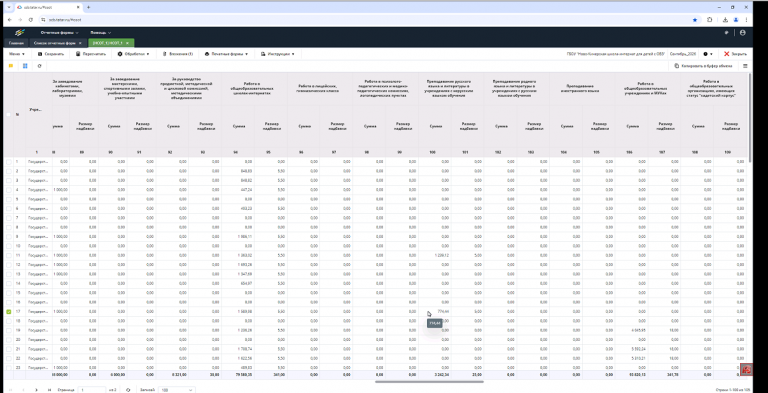Click the horizontal scrollbar thumb

click(430, 381)
